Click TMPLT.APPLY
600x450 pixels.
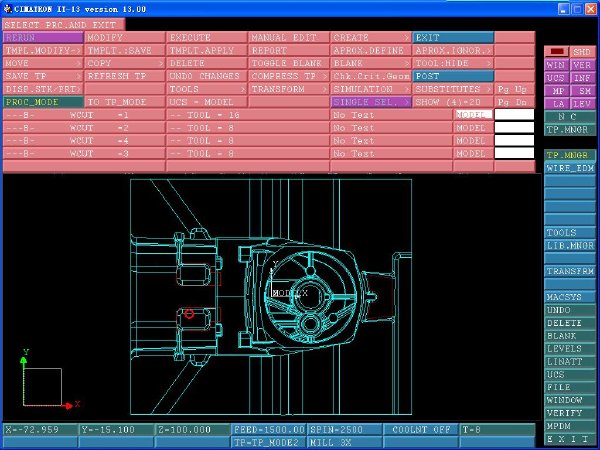click(207, 51)
